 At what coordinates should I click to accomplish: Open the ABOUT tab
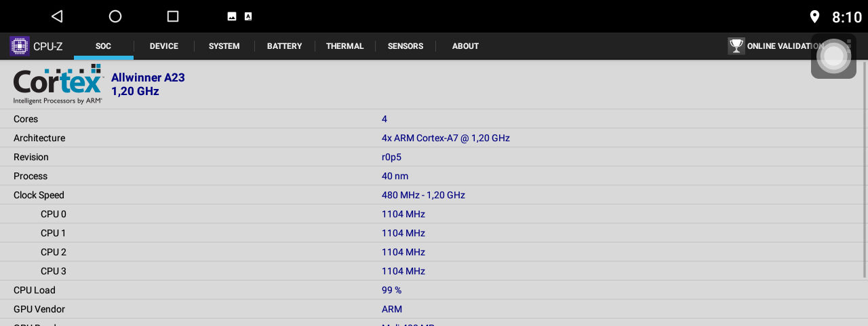point(465,46)
